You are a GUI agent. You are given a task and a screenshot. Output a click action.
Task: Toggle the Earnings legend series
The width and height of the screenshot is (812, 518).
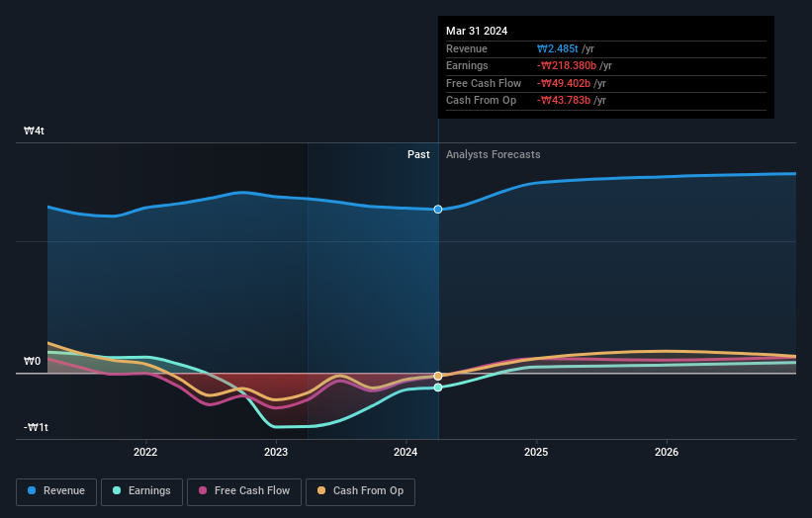pos(141,491)
